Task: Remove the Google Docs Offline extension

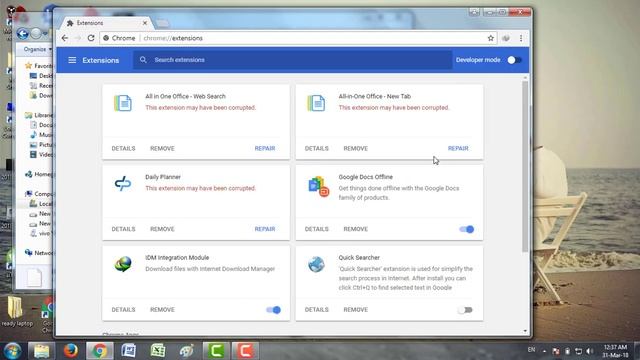Action: [356, 229]
